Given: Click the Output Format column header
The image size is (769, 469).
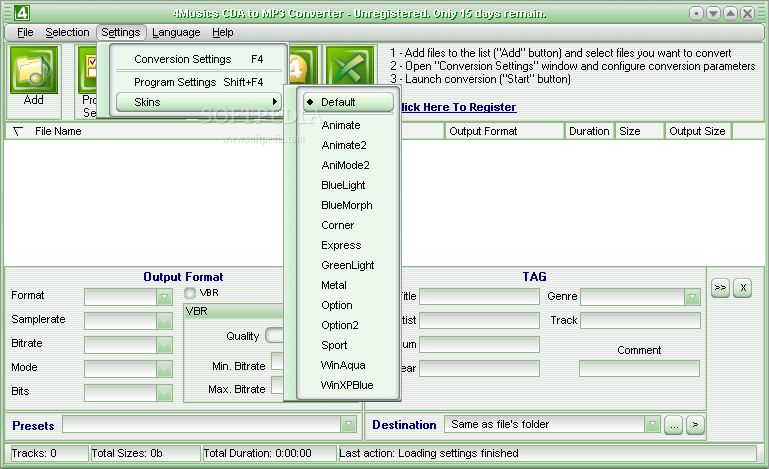Looking at the screenshot, I should 505,131.
